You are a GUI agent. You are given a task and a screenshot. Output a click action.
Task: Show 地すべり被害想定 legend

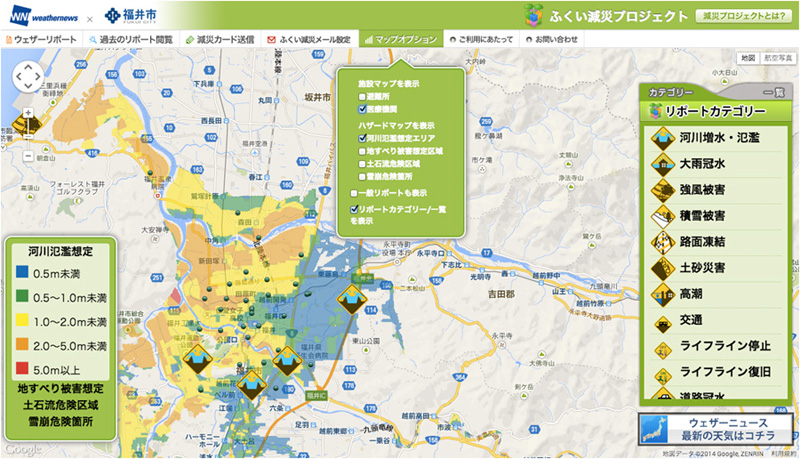[x=60, y=389]
